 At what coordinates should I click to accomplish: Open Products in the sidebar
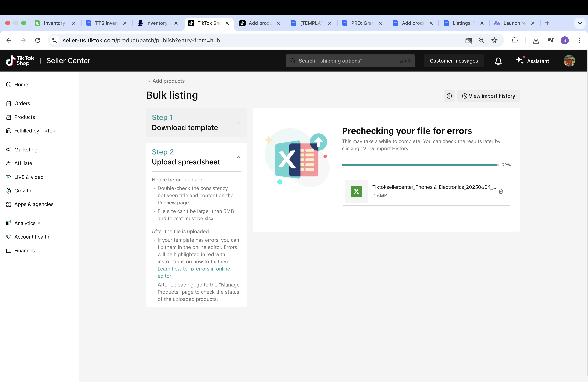[24, 117]
